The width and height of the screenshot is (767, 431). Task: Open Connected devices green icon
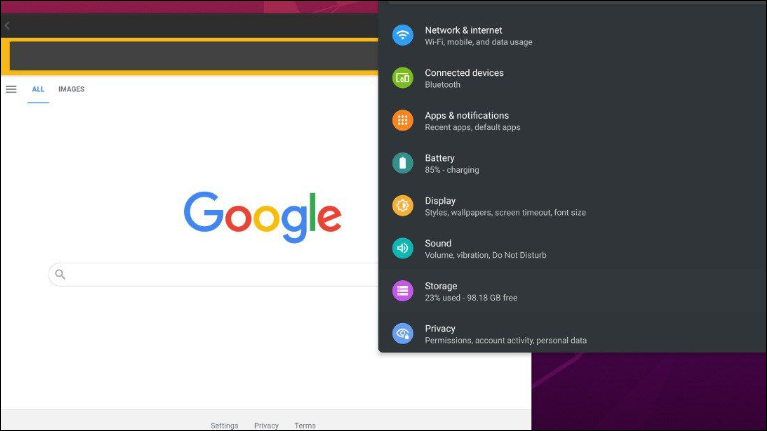tap(403, 78)
